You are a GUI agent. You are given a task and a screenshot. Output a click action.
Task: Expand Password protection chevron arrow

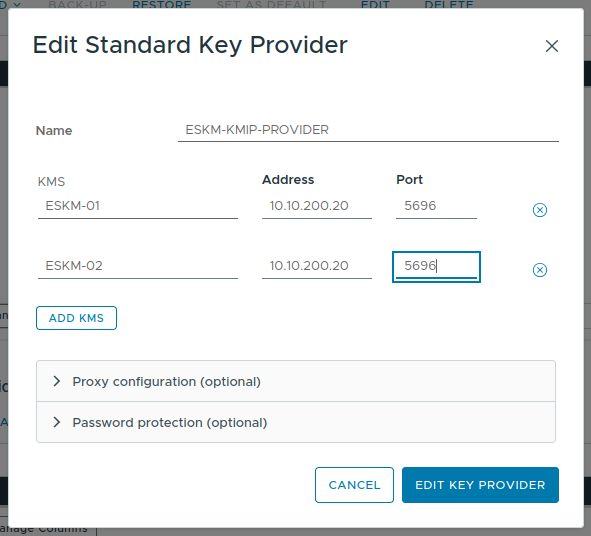pyautogui.click(x=57, y=422)
